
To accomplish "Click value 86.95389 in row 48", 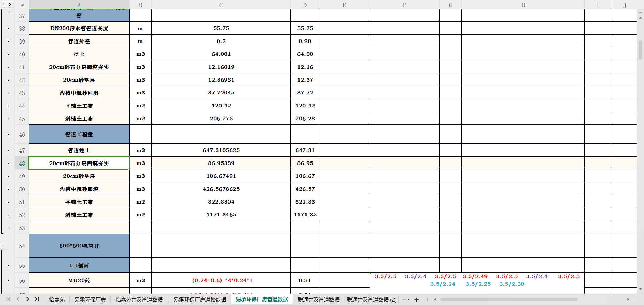I will 221,163.
